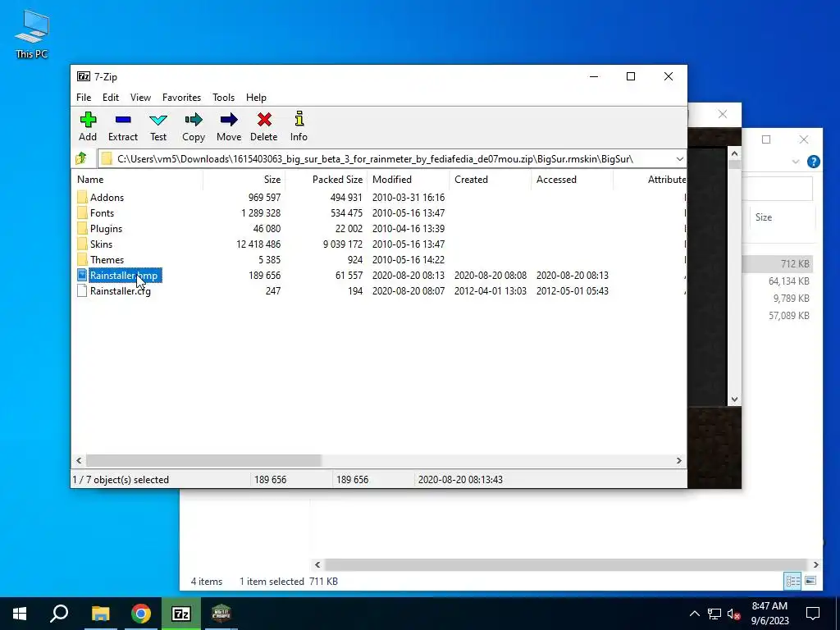The width and height of the screenshot is (840, 630).
Task: Open the View menu
Action: pyautogui.click(x=140, y=98)
